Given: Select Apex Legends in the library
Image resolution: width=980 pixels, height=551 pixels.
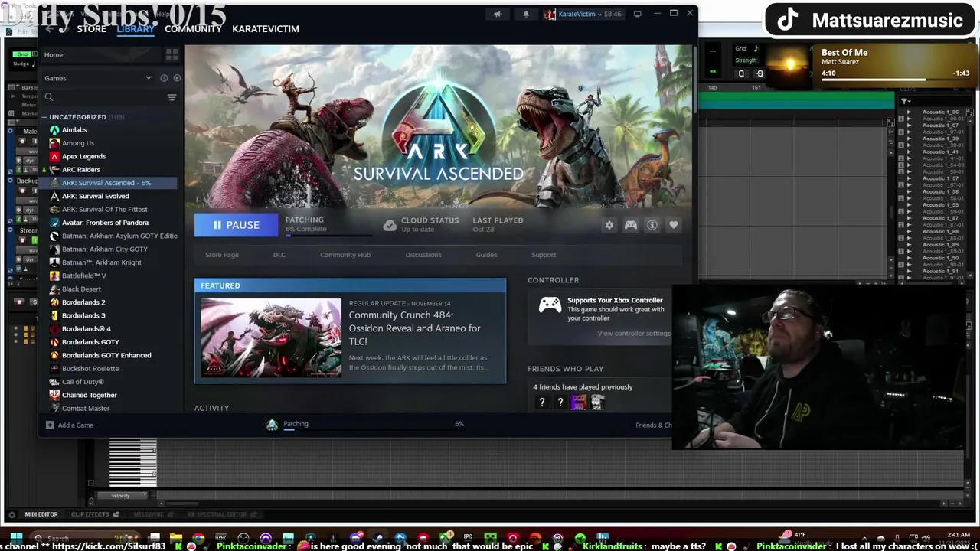Looking at the screenshot, I should coord(83,156).
